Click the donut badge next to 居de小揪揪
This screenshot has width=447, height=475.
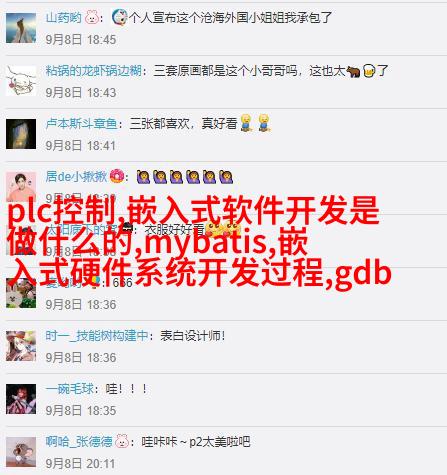pos(117,176)
